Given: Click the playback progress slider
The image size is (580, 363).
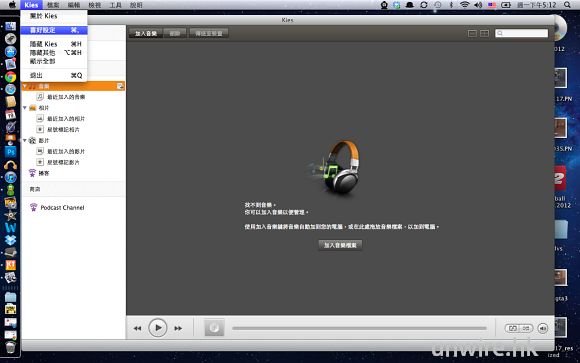Looking at the screenshot, I should [359, 328].
